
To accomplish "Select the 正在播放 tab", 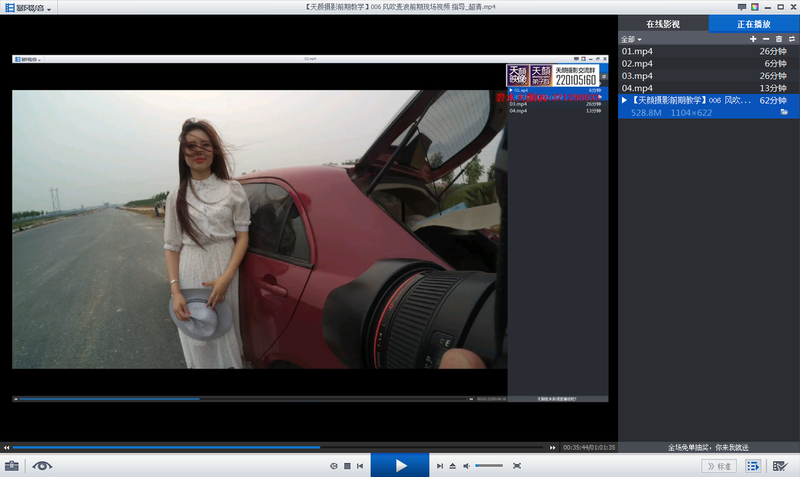I will click(754, 23).
